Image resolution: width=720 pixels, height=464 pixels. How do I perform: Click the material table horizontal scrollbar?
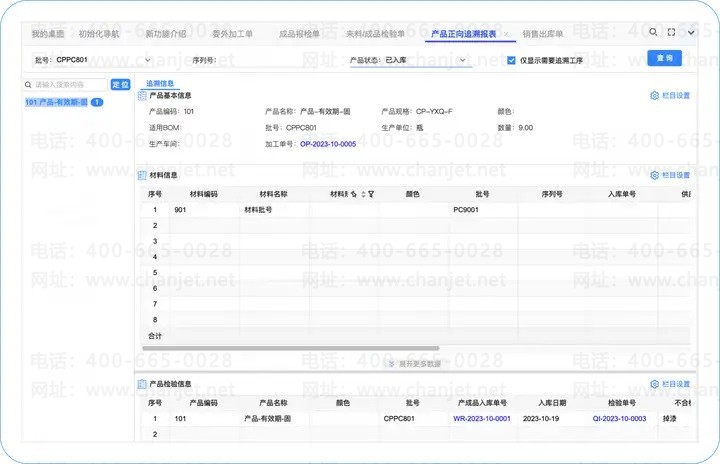click(x=291, y=348)
